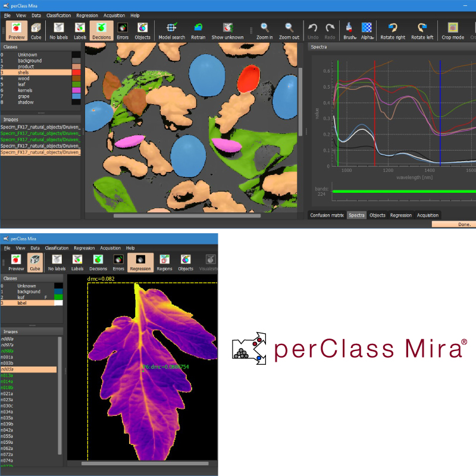Click the green leaf color swatch in top window

76,84
